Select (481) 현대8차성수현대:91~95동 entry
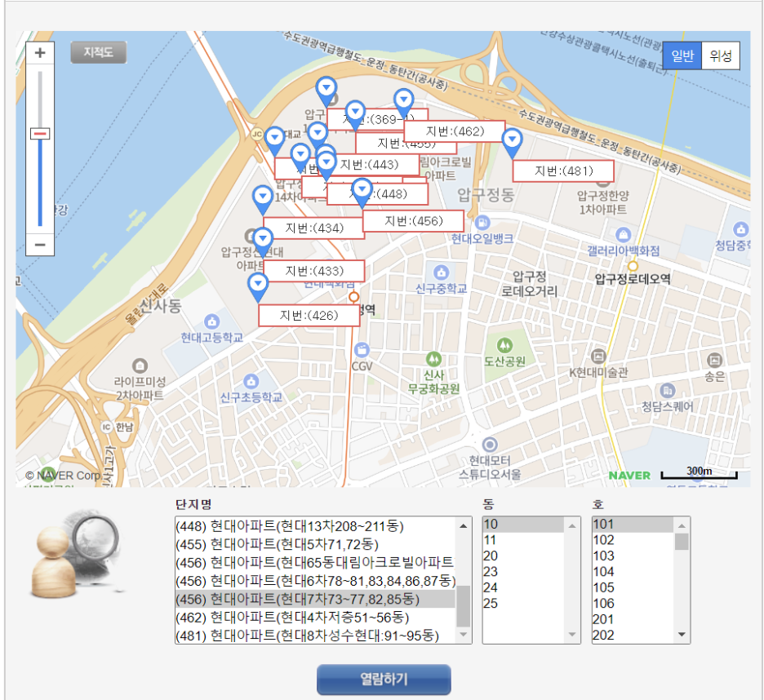 (315, 636)
